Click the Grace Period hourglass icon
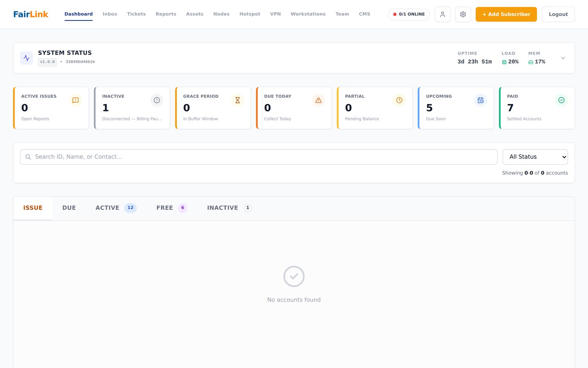This screenshot has width=588, height=368. [x=238, y=100]
